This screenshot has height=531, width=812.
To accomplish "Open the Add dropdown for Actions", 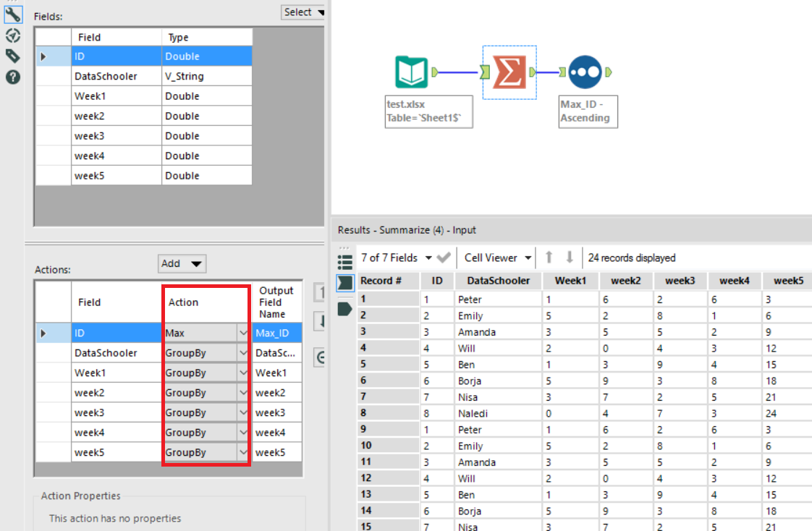I will pos(182,263).
